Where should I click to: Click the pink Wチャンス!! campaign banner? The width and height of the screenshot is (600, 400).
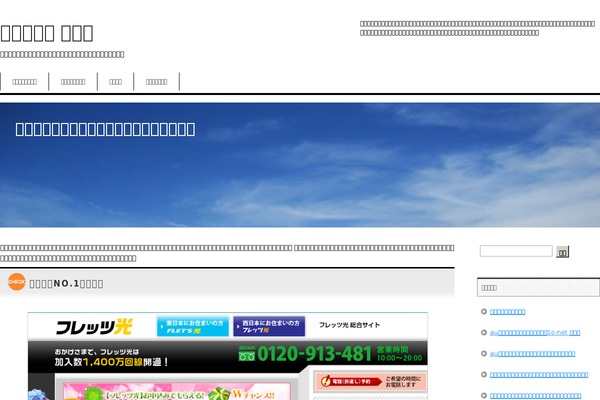(x=177, y=391)
